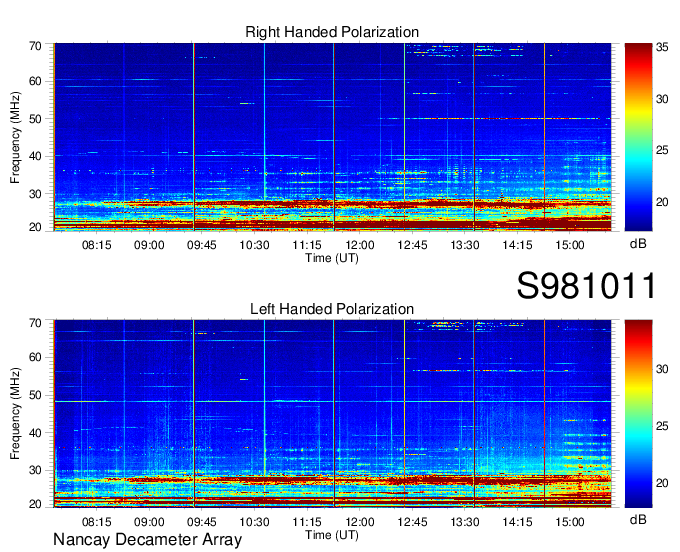
Task: Click inside the Right Handed Polarization spectrogram
Action: (332, 137)
